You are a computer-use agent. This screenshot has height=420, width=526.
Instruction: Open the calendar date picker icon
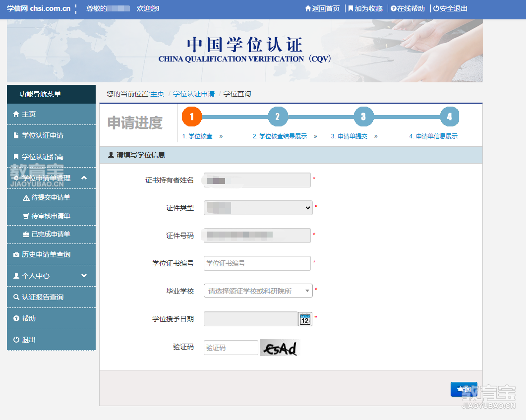[x=305, y=319]
